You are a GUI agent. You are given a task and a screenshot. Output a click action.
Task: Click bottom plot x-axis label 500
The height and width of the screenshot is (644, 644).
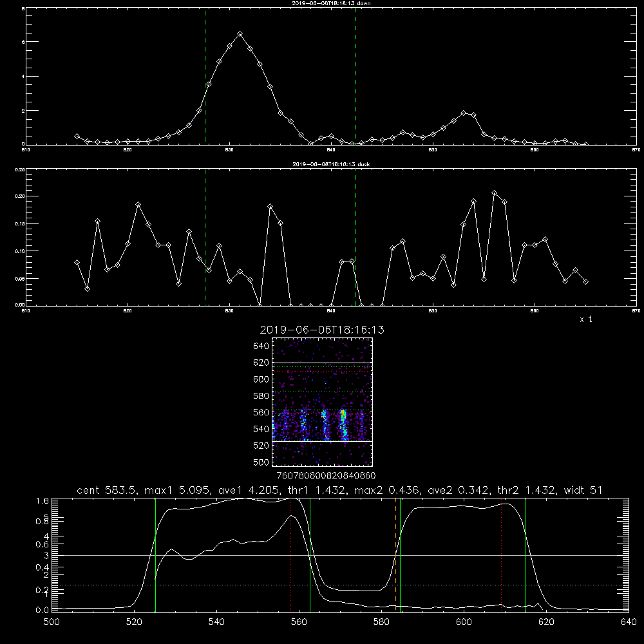(52, 621)
